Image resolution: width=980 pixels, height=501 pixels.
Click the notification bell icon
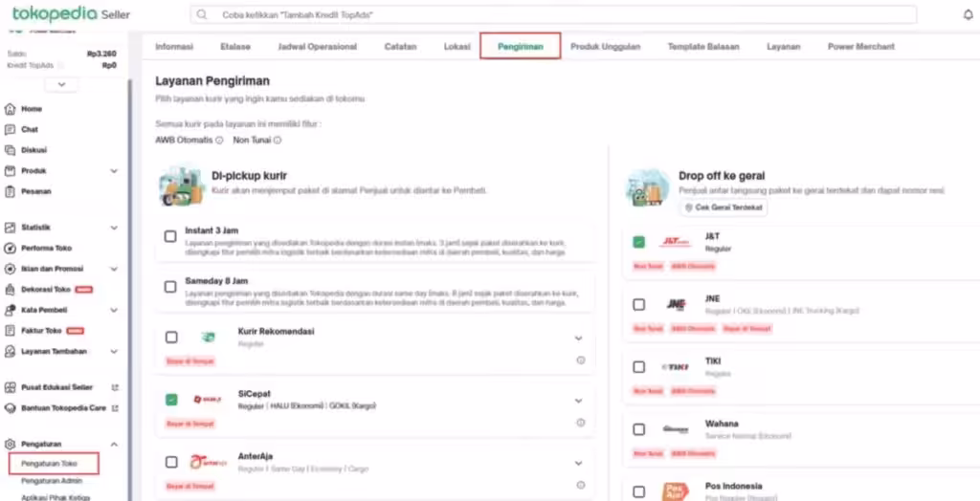968,14
